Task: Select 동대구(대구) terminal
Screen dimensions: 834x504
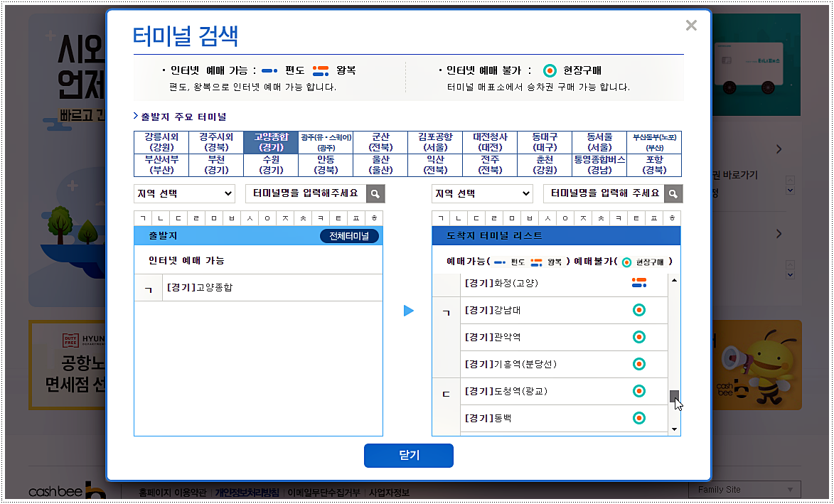Action: click(x=545, y=142)
